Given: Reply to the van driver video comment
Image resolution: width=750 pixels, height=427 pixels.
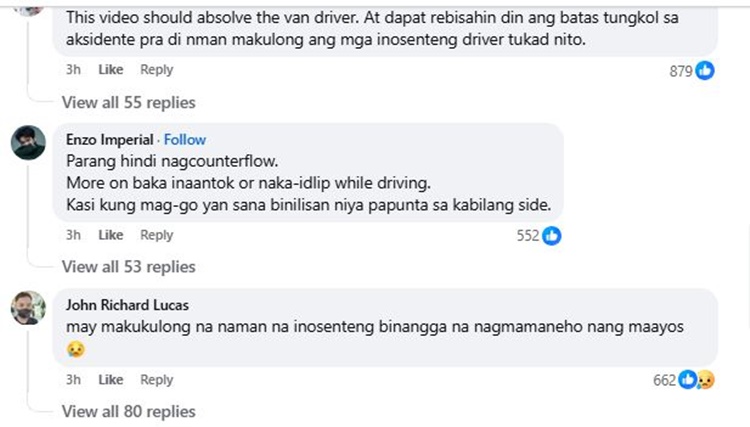Looking at the screenshot, I should [156, 70].
